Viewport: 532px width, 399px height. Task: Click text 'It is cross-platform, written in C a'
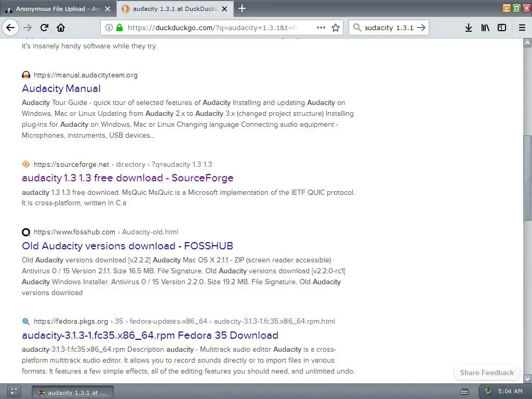point(74,203)
